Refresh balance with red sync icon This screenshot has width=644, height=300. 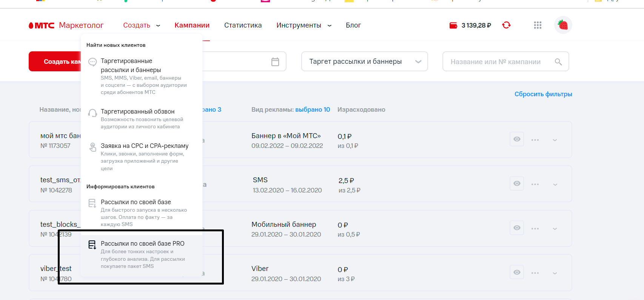506,25
